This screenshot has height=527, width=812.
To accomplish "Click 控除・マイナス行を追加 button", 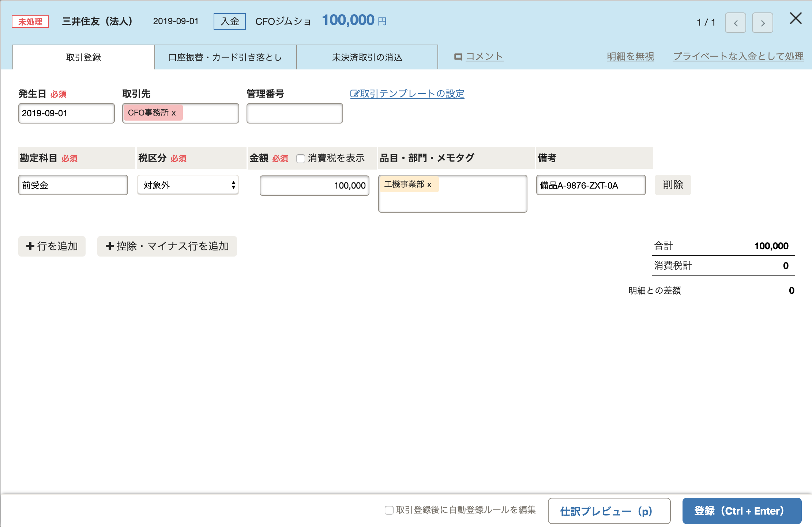I will tap(167, 246).
